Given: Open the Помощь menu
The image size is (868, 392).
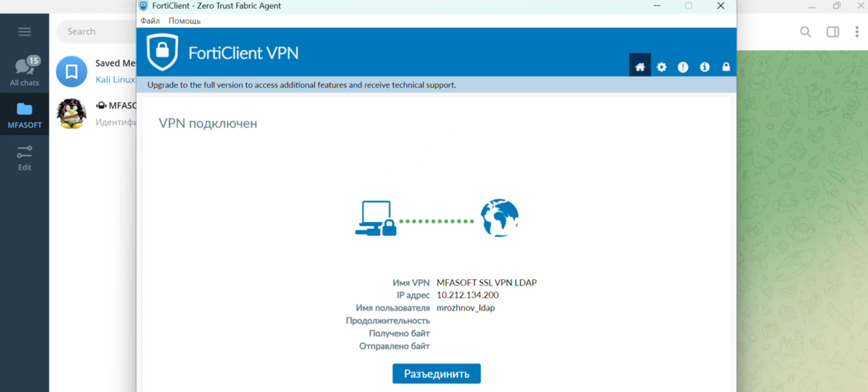Looking at the screenshot, I should tap(185, 21).
